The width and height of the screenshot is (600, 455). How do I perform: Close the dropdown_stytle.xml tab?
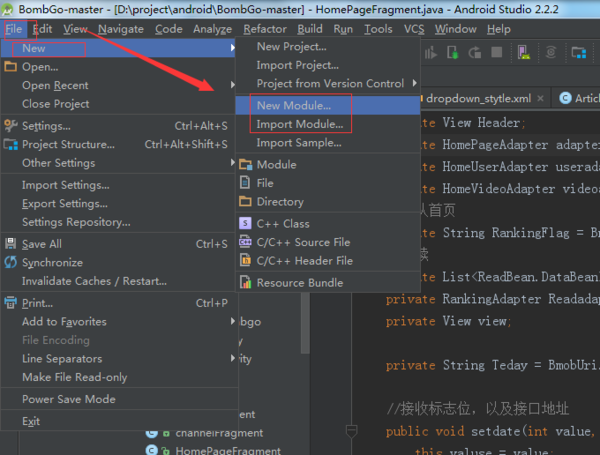(x=540, y=99)
